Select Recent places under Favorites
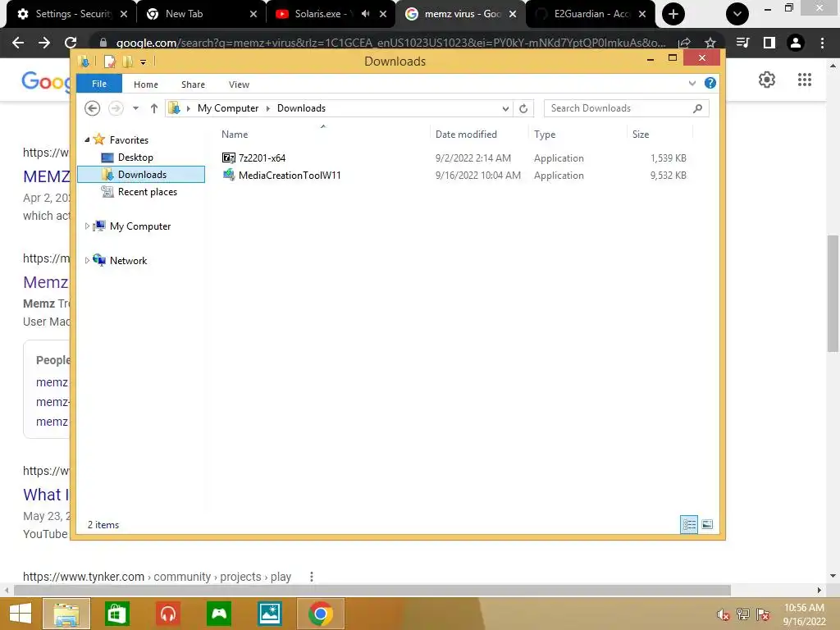The height and width of the screenshot is (630, 840). [x=148, y=192]
